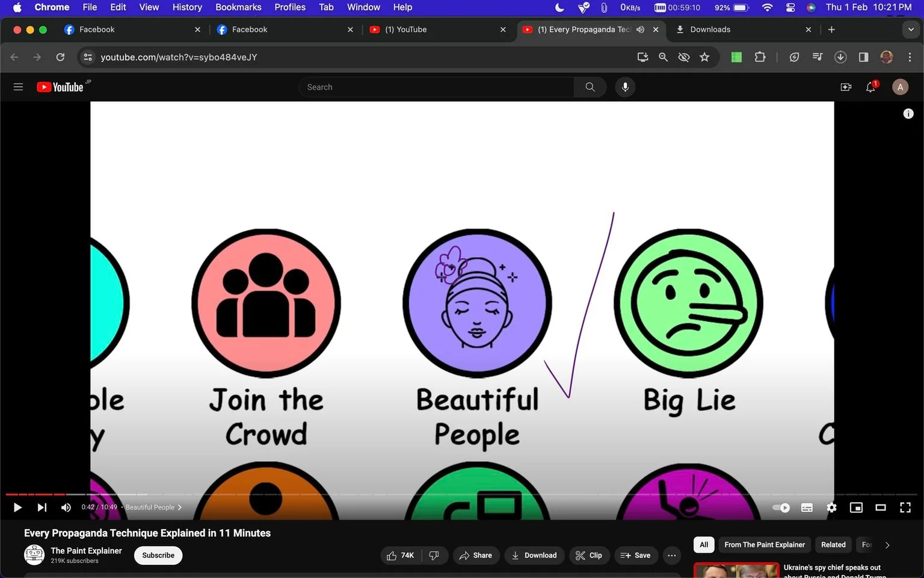The height and width of the screenshot is (578, 924).
Task: Open Chrome extensions puzzle icon
Action: click(x=760, y=57)
